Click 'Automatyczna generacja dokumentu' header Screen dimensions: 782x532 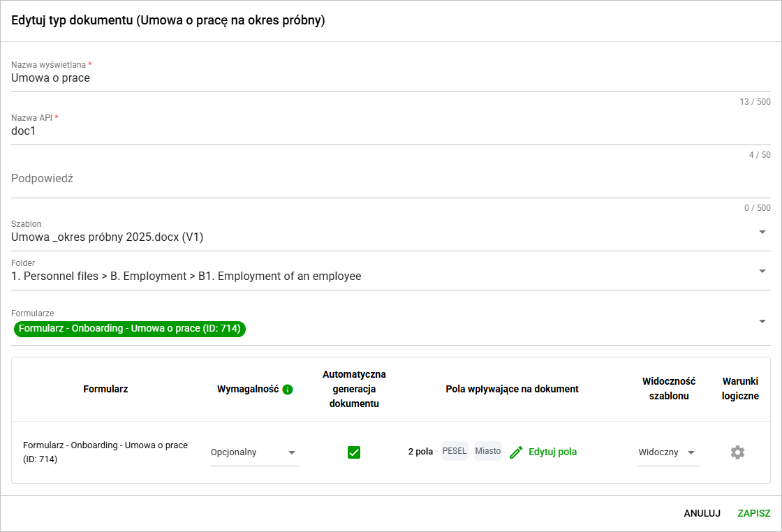pyautogui.click(x=354, y=389)
